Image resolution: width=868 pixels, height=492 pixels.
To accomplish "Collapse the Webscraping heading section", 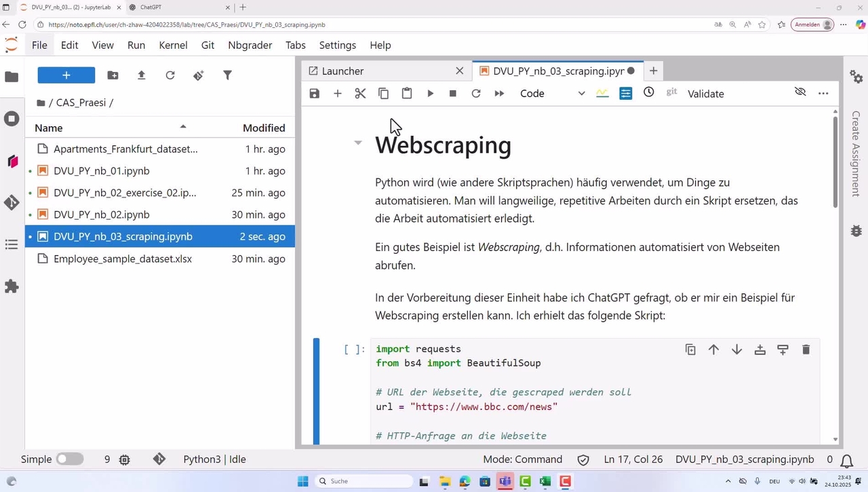I will click(358, 143).
